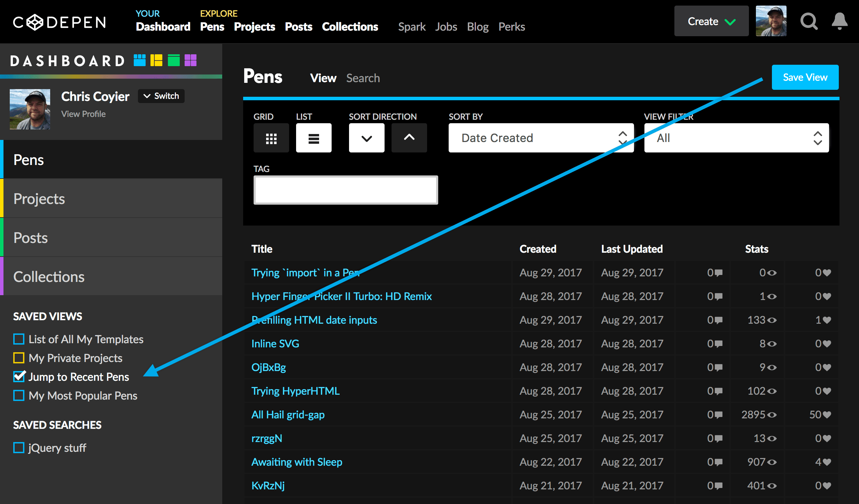
Task: Open the Switch account dropdown
Action: 161,96
